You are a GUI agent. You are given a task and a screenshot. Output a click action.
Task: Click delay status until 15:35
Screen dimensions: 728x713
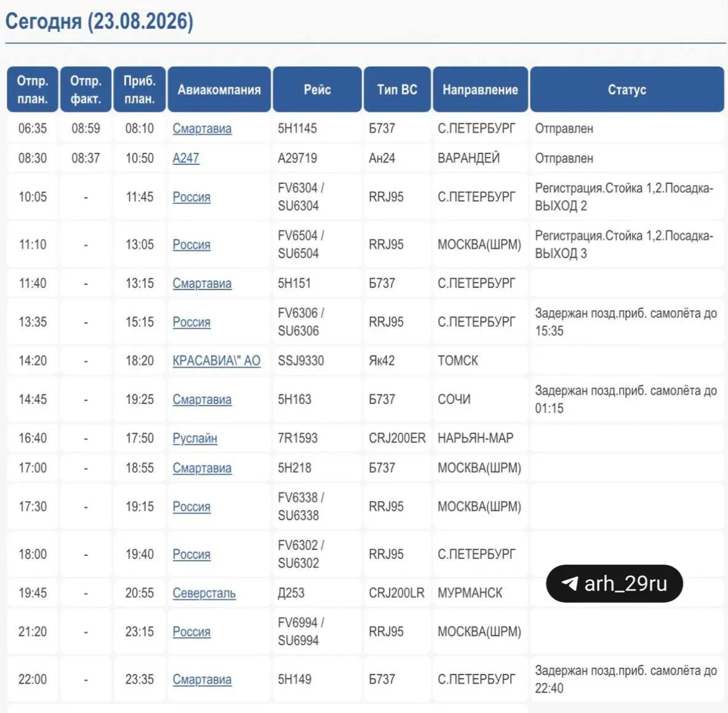tap(626, 322)
